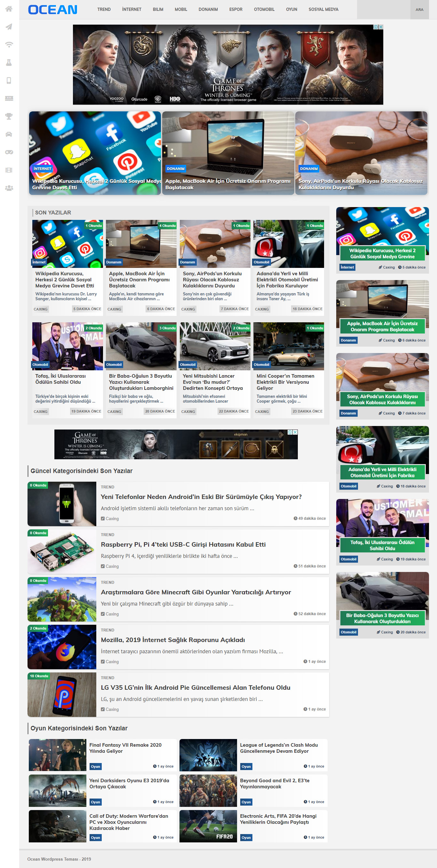The height and width of the screenshot is (868, 437).
Task: Open the gamepad icon in sidebar
Action: coord(9,152)
